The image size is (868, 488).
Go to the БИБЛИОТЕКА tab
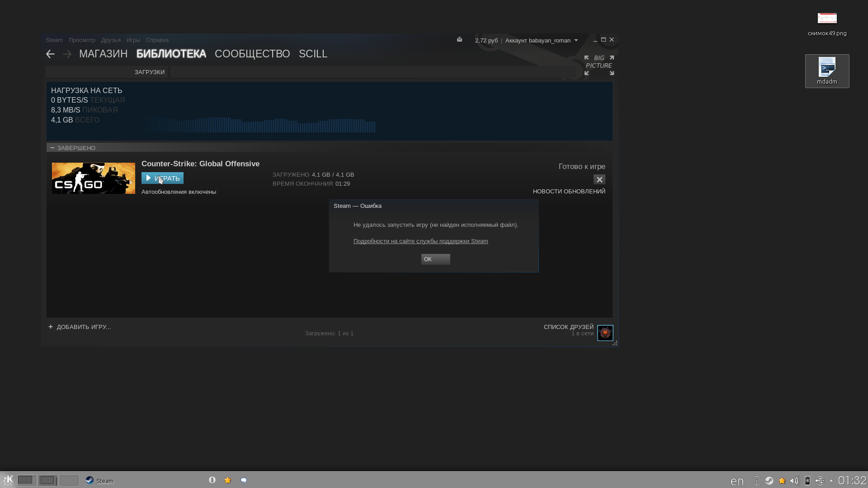pos(171,54)
